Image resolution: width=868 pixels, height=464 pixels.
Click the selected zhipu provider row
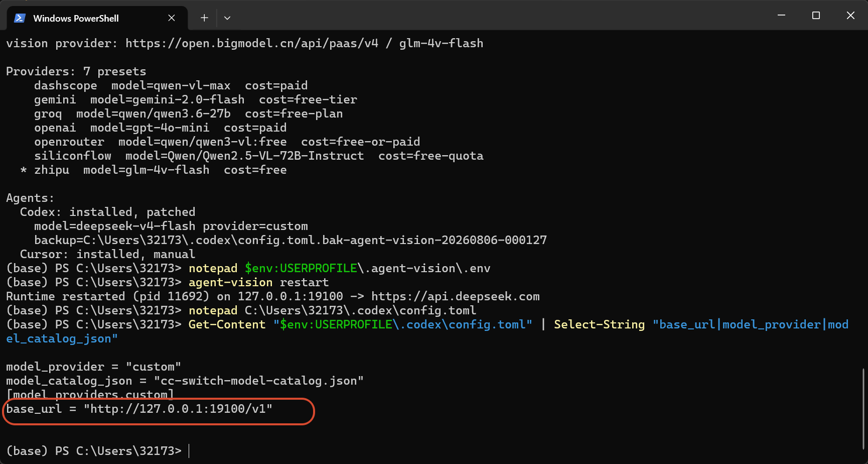click(x=154, y=170)
